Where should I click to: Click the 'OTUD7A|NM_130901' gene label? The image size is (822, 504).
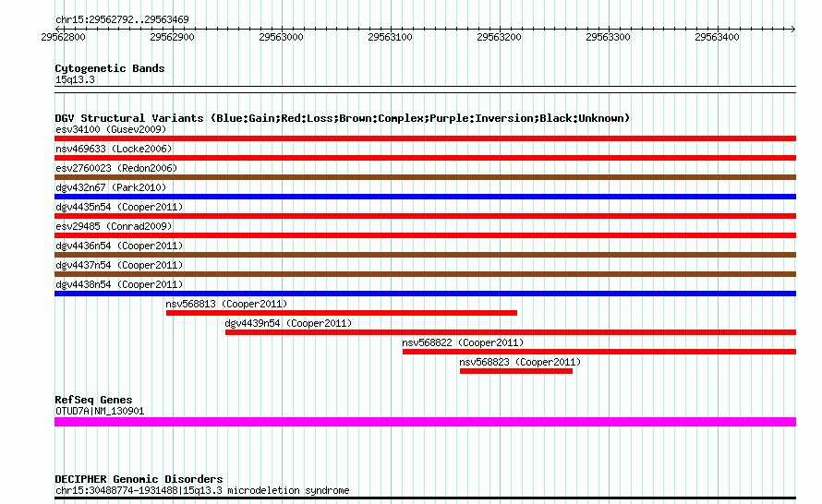[100, 412]
